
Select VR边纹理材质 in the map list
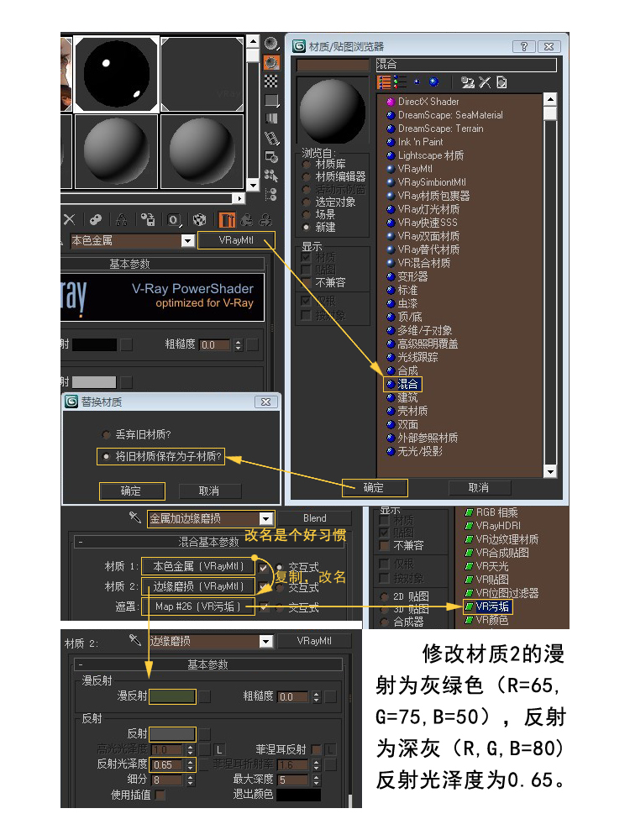[x=501, y=539]
